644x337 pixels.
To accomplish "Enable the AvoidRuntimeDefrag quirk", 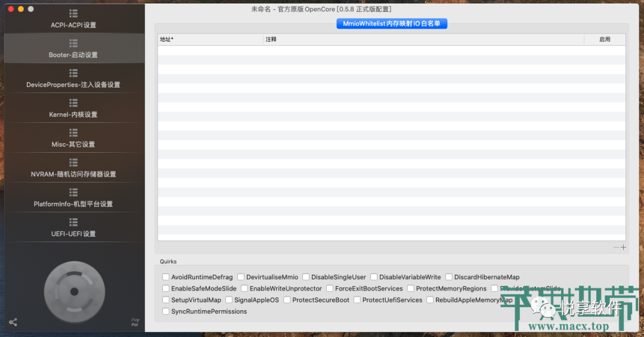I will [166, 277].
